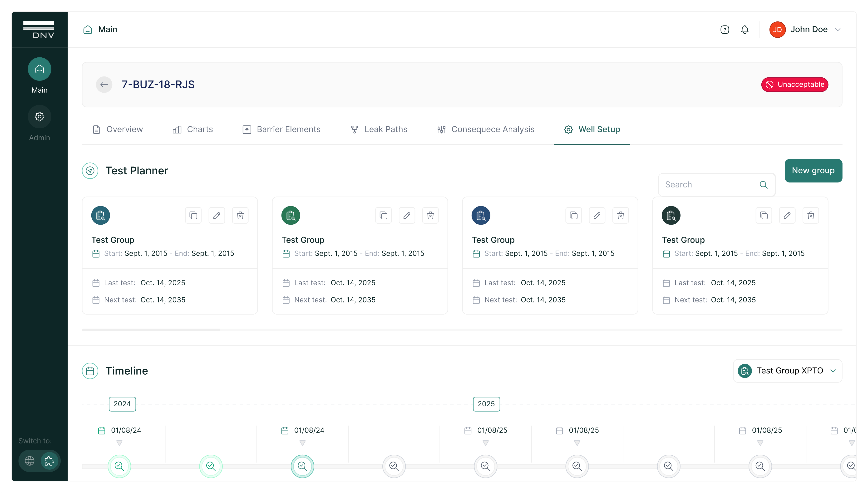Edit the fourth Test Group card

point(787,215)
